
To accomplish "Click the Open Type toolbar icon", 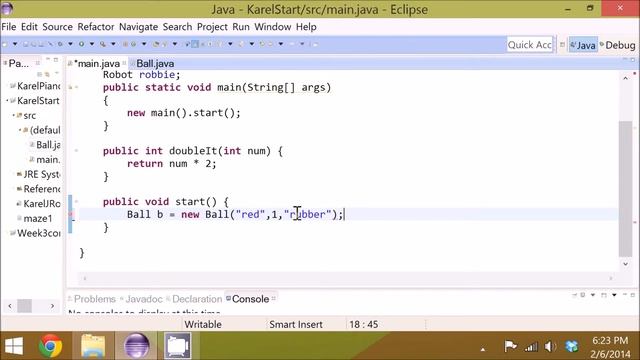I will click(x=156, y=44).
